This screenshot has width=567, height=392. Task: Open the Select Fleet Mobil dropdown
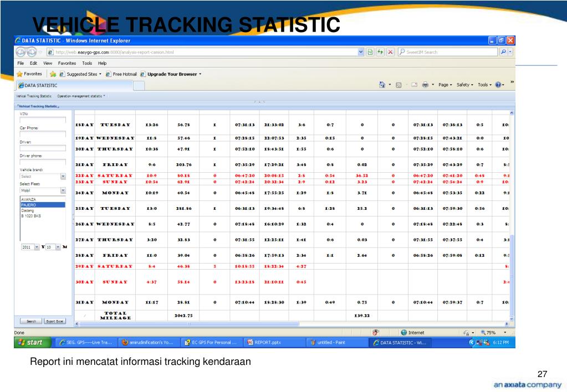(63, 190)
